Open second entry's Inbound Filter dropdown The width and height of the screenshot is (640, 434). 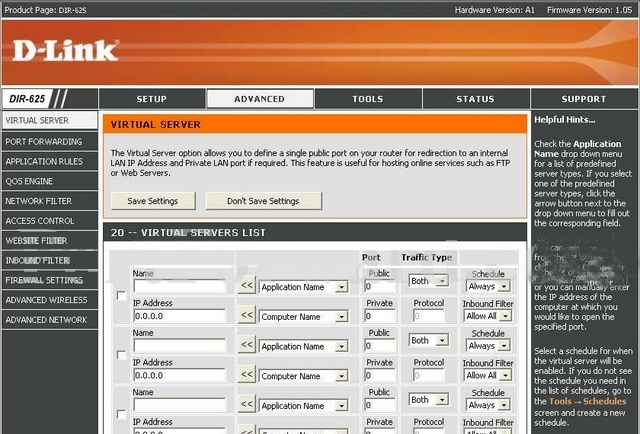pos(488,375)
